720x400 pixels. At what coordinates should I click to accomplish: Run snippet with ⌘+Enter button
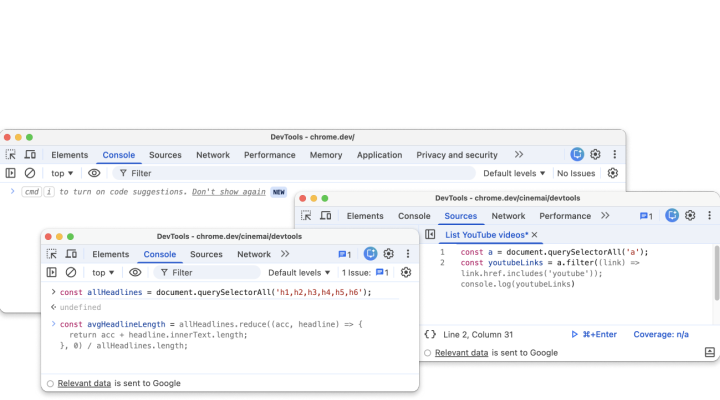[594, 334]
